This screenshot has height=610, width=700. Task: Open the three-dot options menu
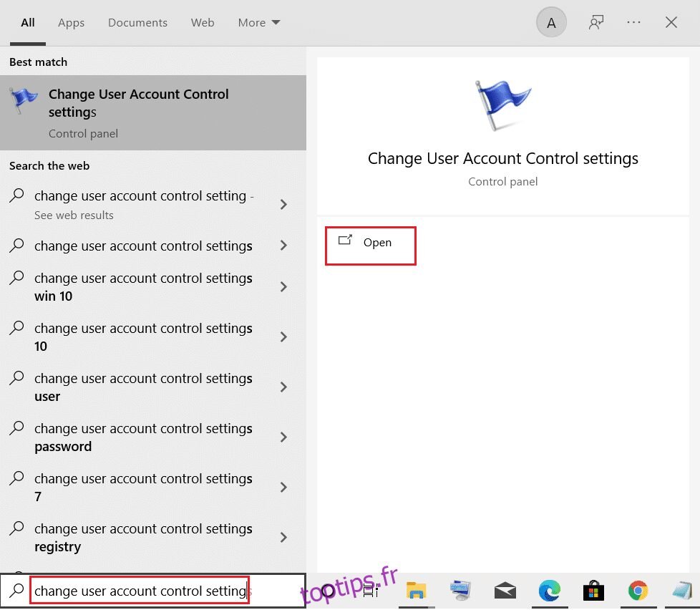tap(633, 22)
